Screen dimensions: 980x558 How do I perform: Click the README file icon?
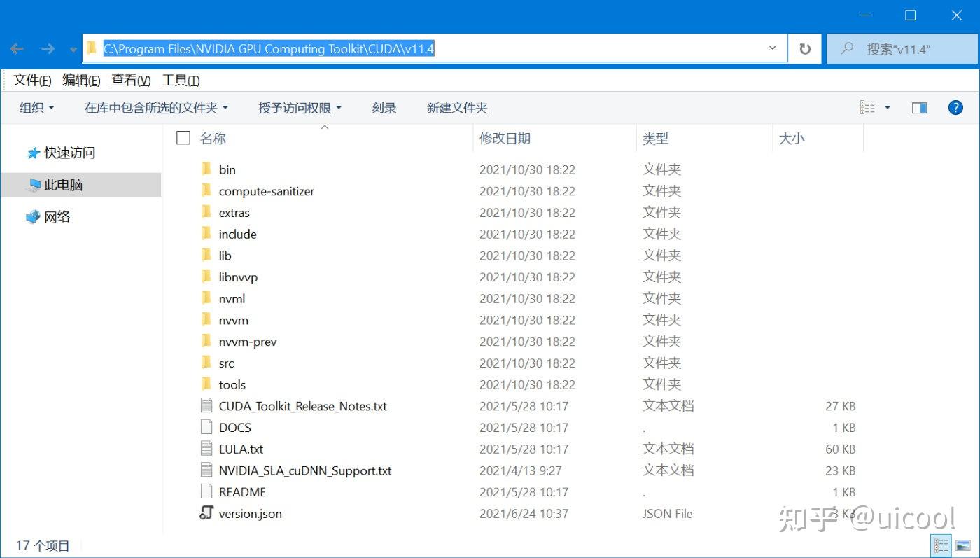pos(206,491)
